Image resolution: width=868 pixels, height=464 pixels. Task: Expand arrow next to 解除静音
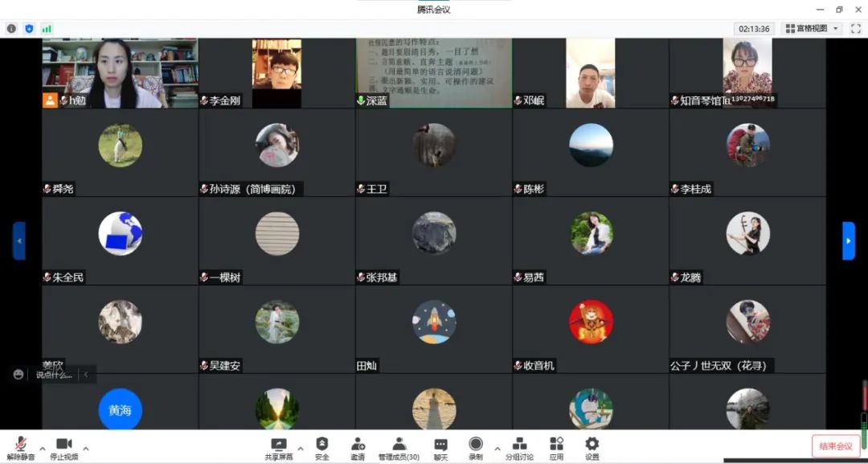tap(43, 448)
